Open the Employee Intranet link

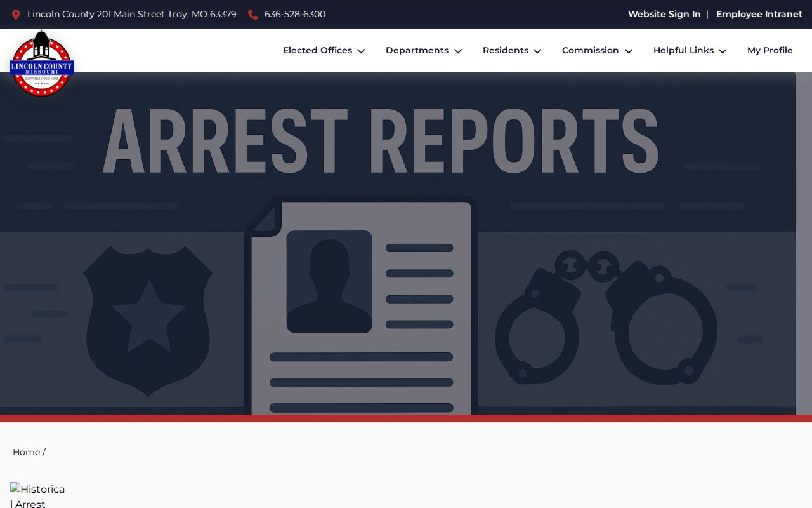tap(759, 14)
